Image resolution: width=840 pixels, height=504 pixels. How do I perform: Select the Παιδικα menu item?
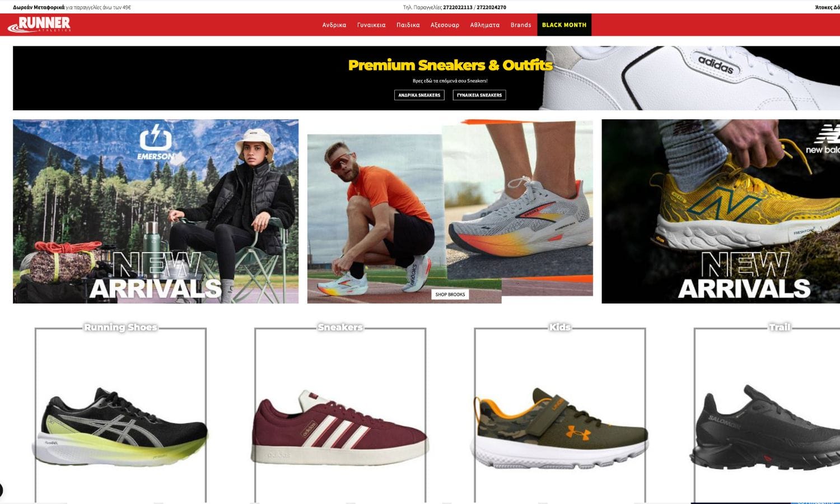[x=408, y=25]
